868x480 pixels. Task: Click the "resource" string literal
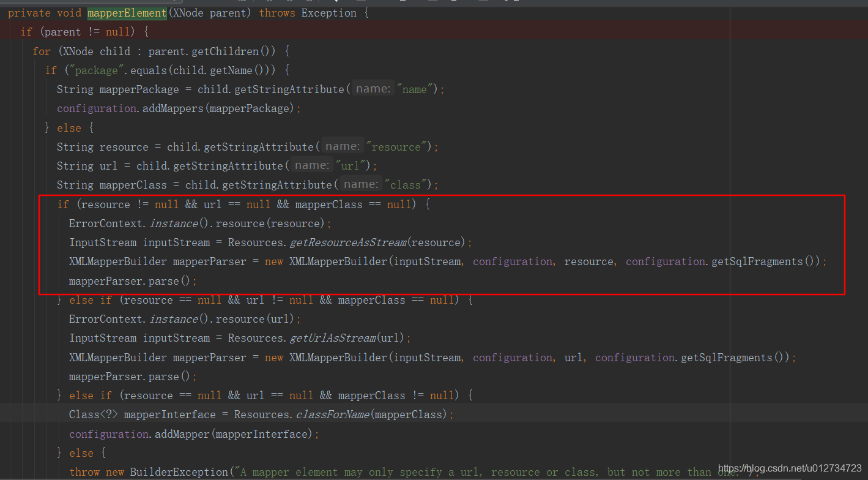(396, 147)
